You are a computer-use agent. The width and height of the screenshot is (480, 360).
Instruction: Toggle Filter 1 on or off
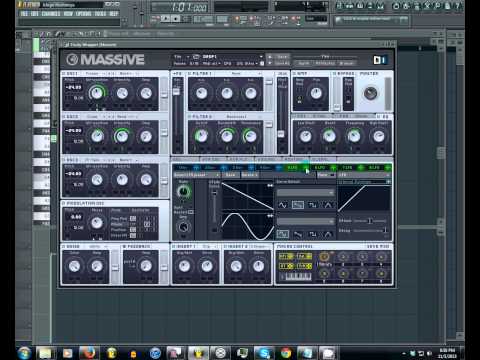tap(190, 73)
